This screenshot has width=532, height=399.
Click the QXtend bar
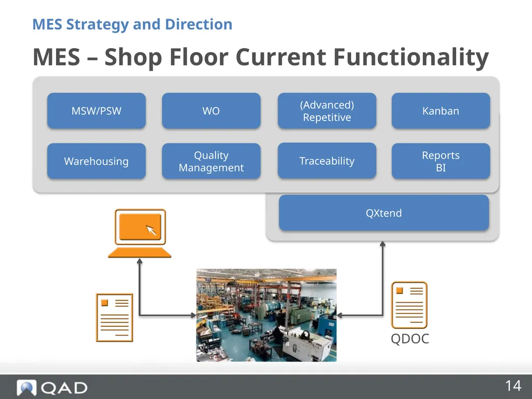click(x=384, y=212)
